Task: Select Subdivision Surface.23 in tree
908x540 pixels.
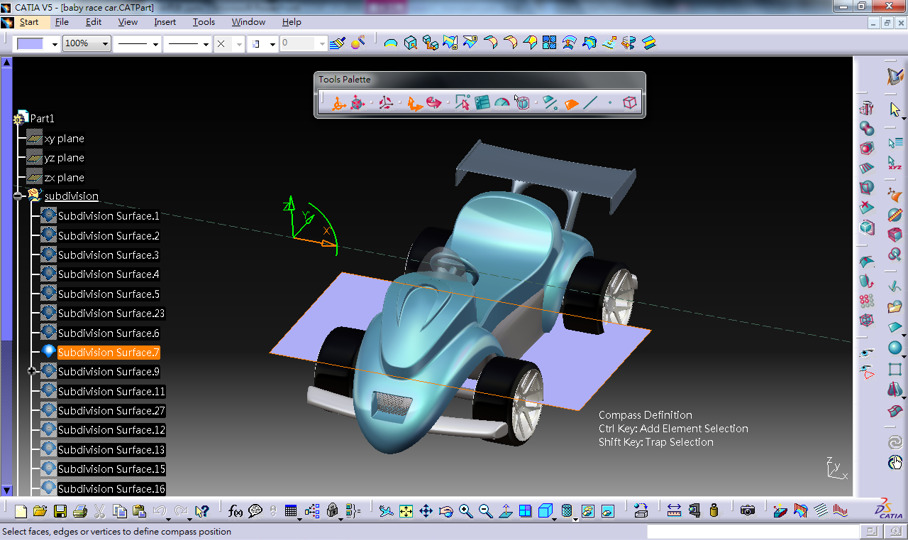Action: tap(108, 313)
